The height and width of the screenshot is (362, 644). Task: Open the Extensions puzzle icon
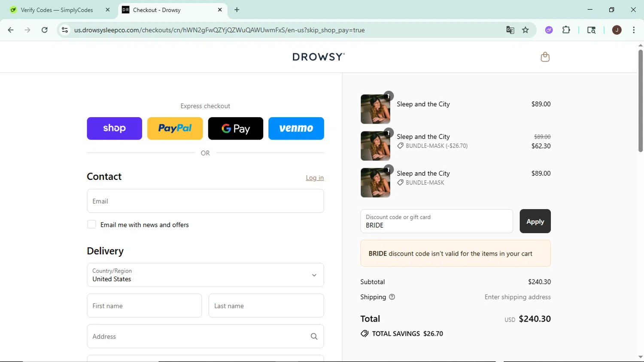[566, 30]
